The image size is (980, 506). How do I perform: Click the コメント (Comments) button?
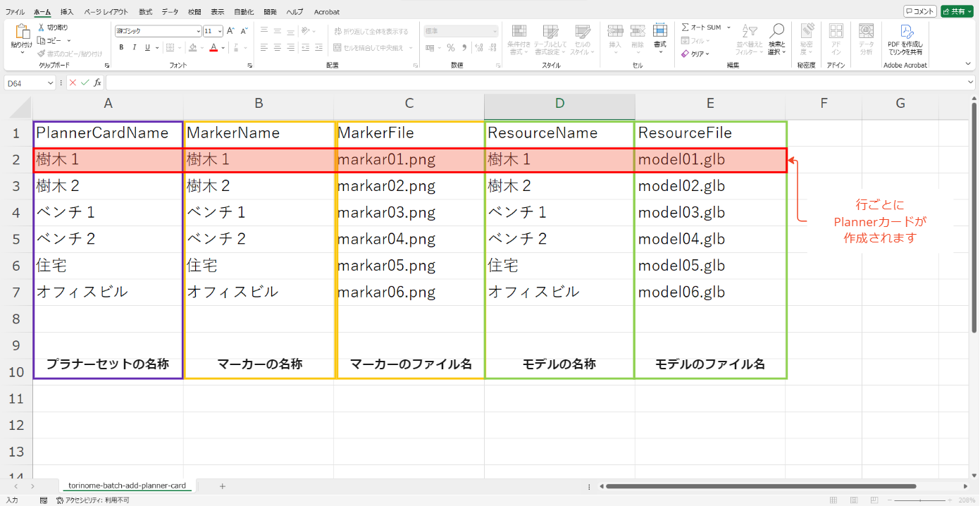click(x=919, y=11)
